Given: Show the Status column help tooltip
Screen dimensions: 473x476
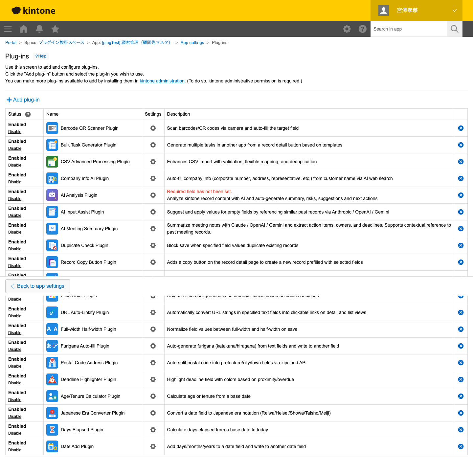Looking at the screenshot, I should [28, 114].
